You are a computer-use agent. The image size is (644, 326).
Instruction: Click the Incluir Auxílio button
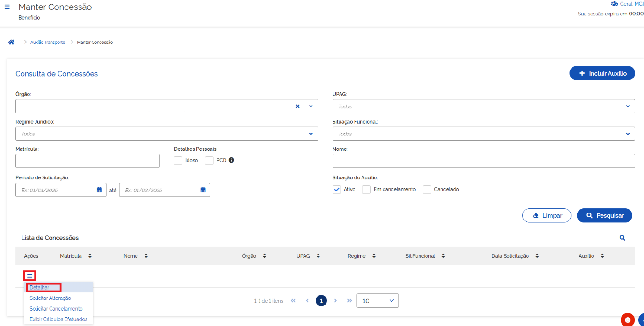pyautogui.click(x=602, y=73)
